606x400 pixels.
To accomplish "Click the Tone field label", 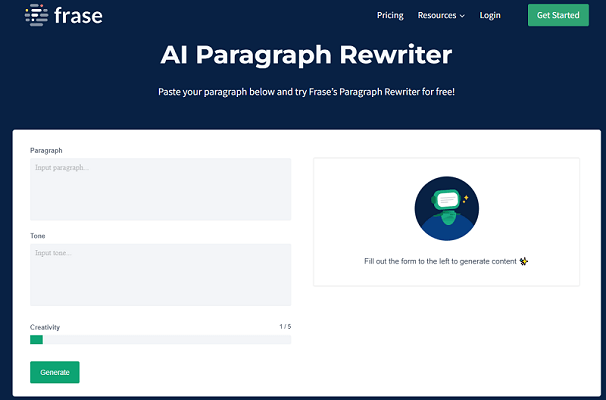I will [37, 236].
